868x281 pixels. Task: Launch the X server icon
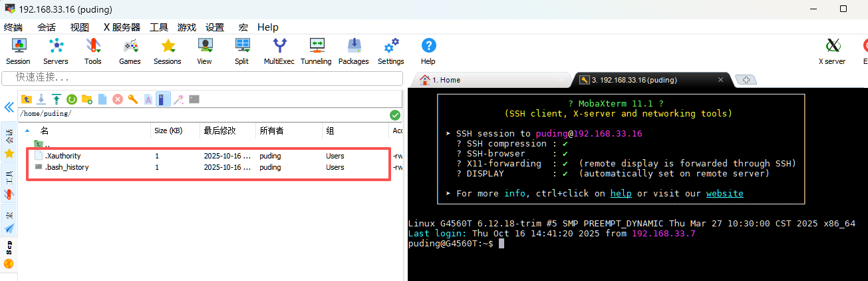(831, 51)
